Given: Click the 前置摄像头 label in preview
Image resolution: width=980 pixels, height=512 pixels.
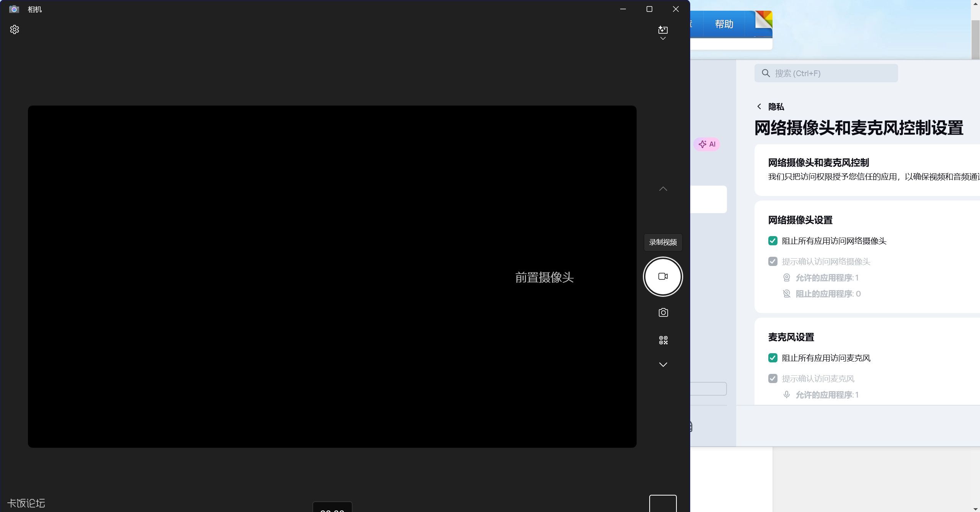Looking at the screenshot, I should (x=544, y=277).
